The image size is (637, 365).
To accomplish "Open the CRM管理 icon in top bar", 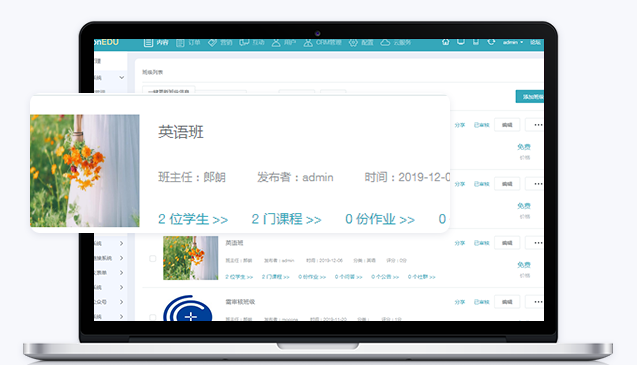I will [x=308, y=42].
